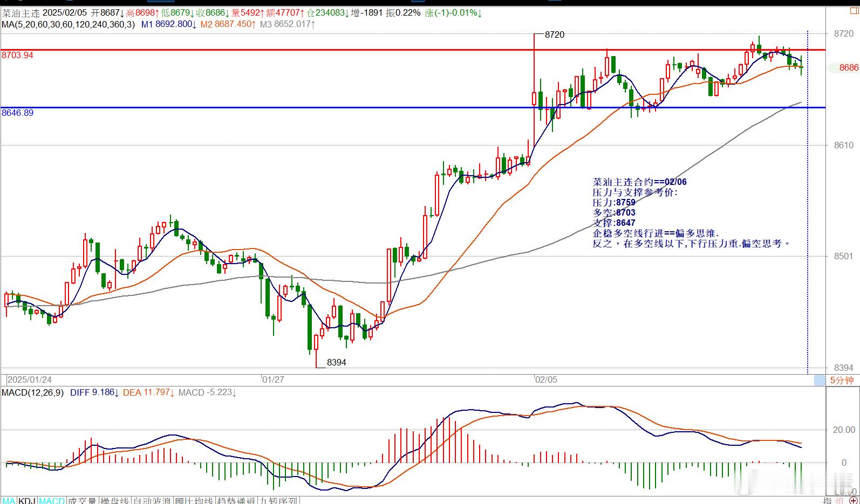Open the 趋势通道 indicator tab
The width and height of the screenshot is (860, 504).
click(x=236, y=500)
